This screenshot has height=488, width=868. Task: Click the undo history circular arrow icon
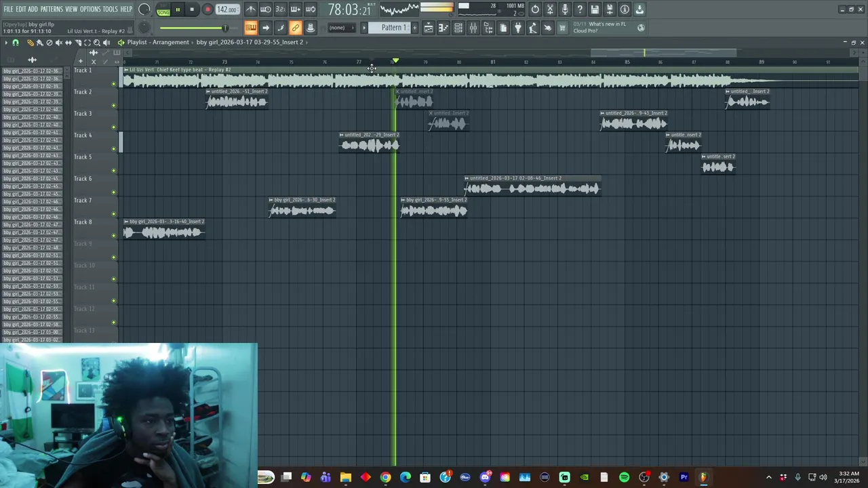coord(535,9)
